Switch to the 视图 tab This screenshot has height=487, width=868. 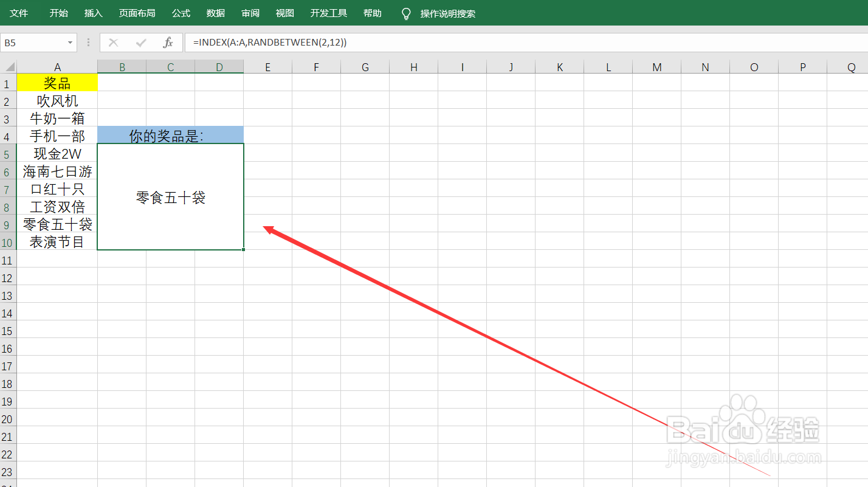coord(285,13)
